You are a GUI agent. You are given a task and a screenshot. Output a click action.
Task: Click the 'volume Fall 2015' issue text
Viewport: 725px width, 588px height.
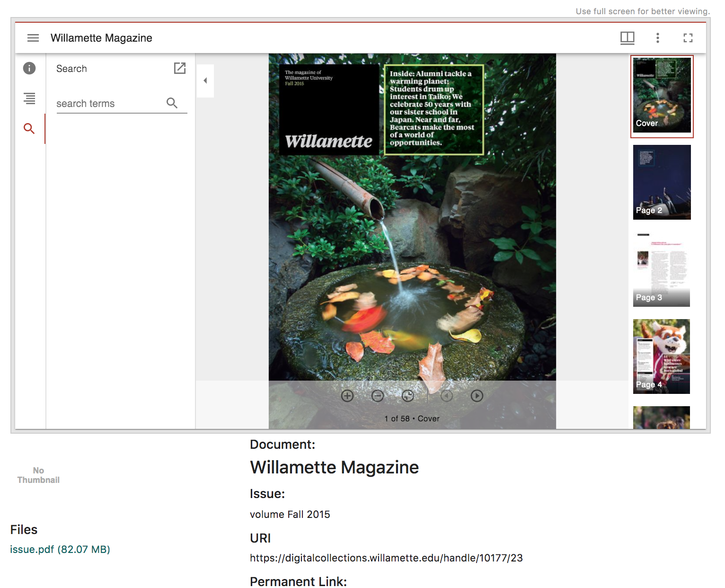[x=290, y=514]
